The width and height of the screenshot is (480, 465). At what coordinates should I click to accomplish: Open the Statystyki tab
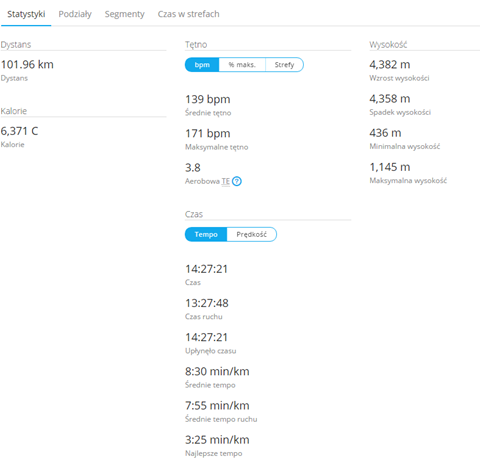[26, 14]
